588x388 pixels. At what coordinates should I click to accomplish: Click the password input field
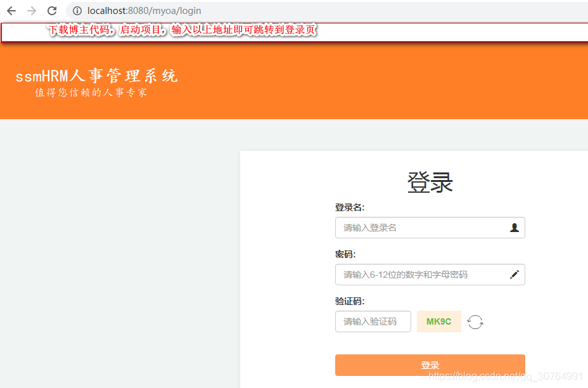point(412,275)
